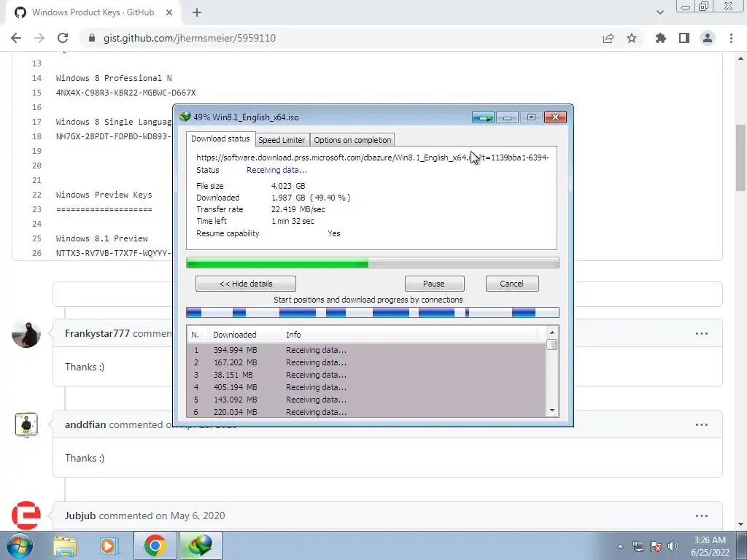The image size is (747, 560).
Task: Select connection row with 167.202 MB
Action: (x=366, y=362)
